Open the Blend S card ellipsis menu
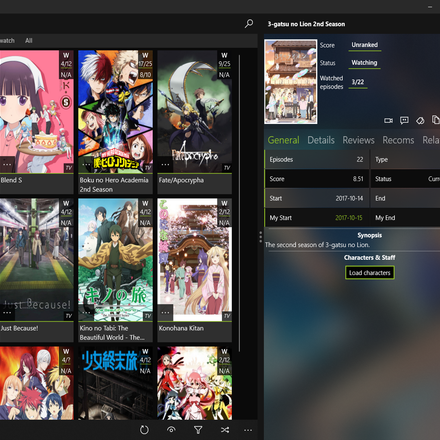440x440 pixels. [7, 164]
